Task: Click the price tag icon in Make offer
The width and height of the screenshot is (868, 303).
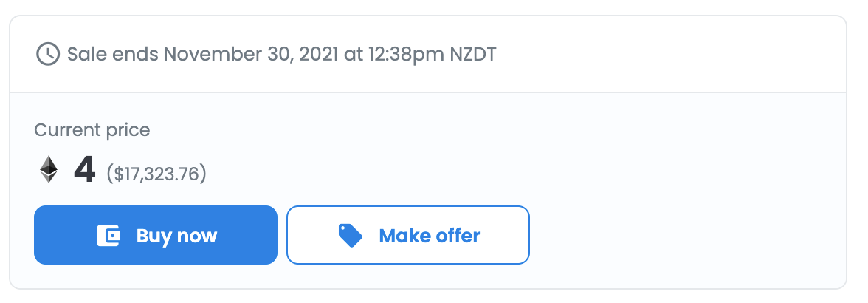Action: point(350,235)
